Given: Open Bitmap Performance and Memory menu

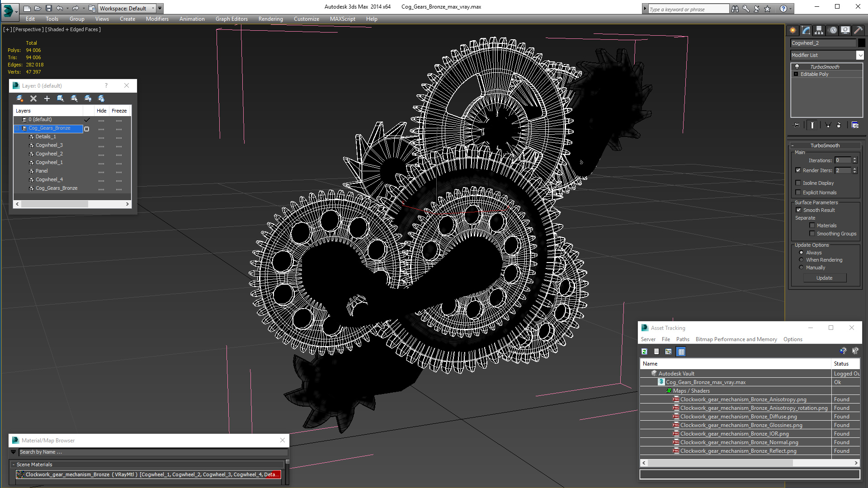Looking at the screenshot, I should 736,339.
